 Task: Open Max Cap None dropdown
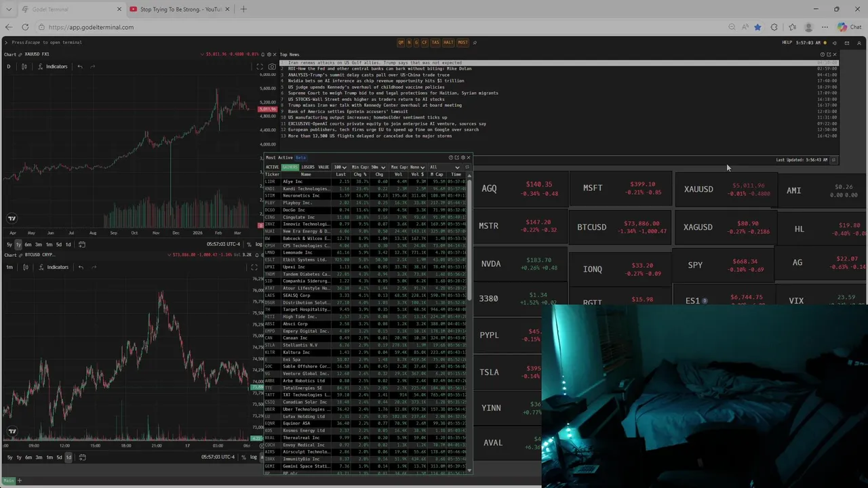click(408, 167)
